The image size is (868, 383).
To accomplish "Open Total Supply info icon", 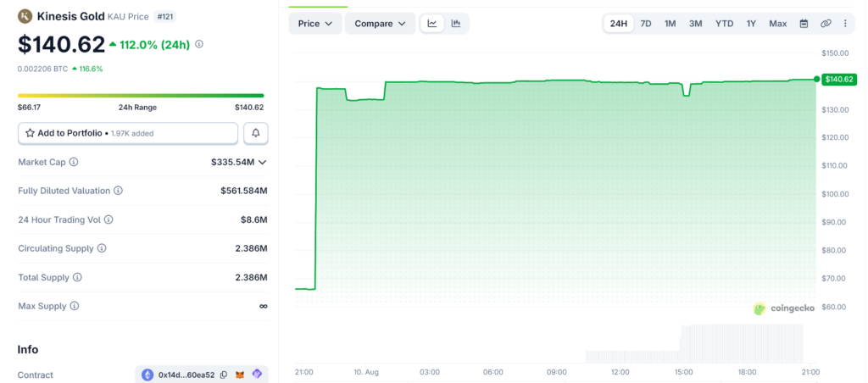I will pos(77,277).
